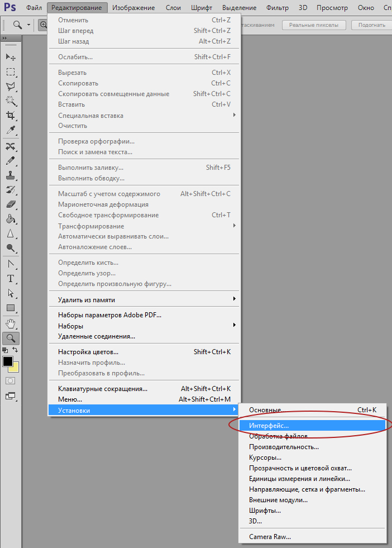Open the Файл menu
This screenshot has height=548, width=392.
(x=34, y=7)
